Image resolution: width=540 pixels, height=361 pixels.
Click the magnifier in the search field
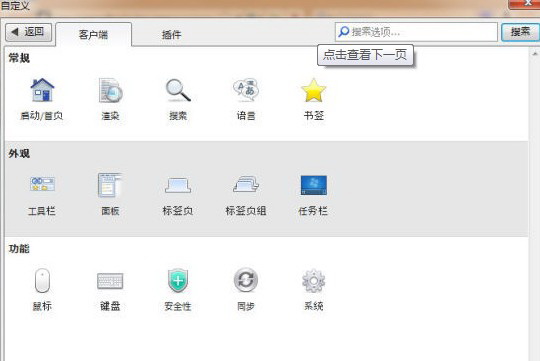point(344,32)
